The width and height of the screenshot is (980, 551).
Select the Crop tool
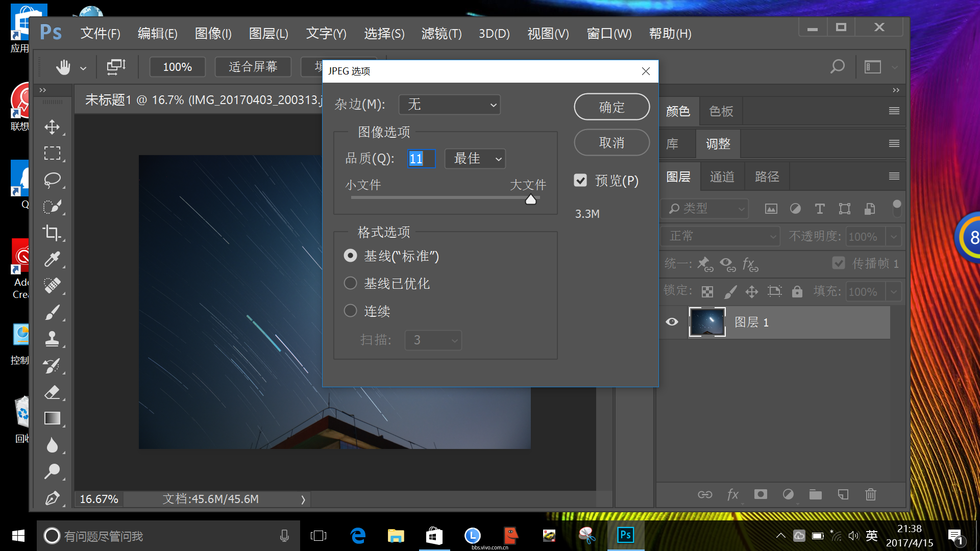[x=52, y=233]
